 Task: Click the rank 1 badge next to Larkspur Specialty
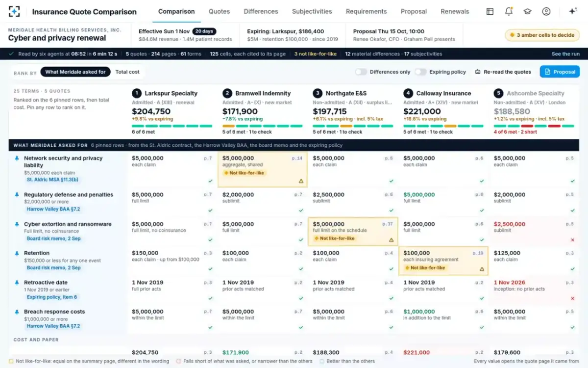[137, 93]
